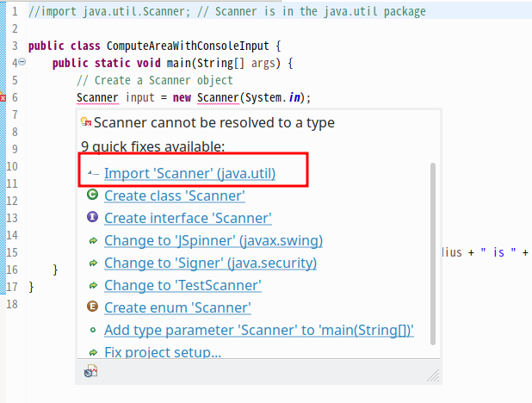Image resolution: width=532 pixels, height=403 pixels.
Task: Click import icon beside Import 'Scanner'
Action: tap(92, 173)
